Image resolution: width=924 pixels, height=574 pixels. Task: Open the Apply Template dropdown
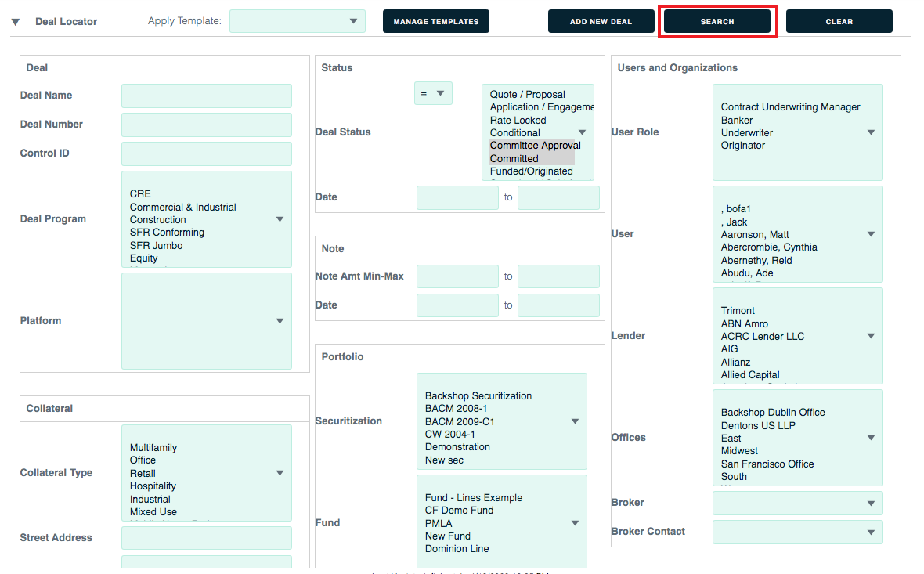click(x=297, y=21)
